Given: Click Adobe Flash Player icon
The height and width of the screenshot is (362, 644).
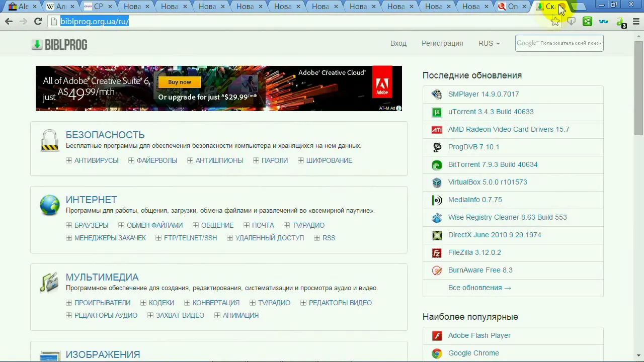Looking at the screenshot, I should click(437, 335).
